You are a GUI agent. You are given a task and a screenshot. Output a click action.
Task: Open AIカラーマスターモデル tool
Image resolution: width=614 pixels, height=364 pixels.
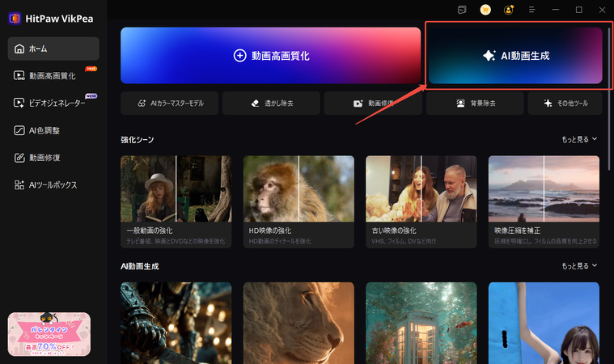(x=170, y=104)
